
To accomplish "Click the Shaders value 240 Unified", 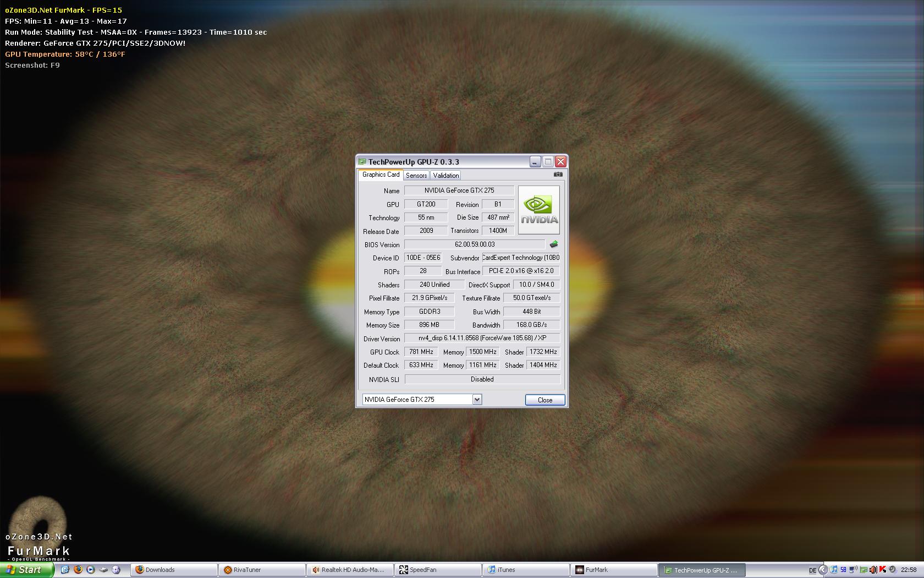I will pos(434,285).
